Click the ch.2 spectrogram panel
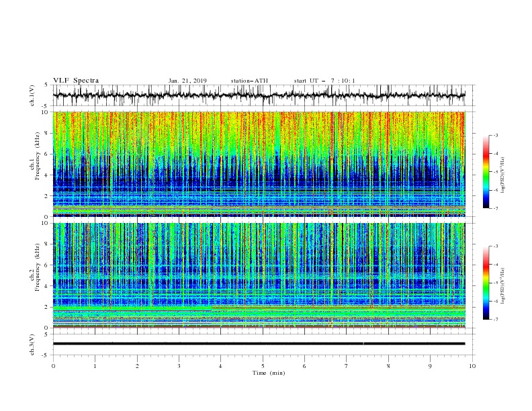The image size is (532, 411). tap(259, 275)
